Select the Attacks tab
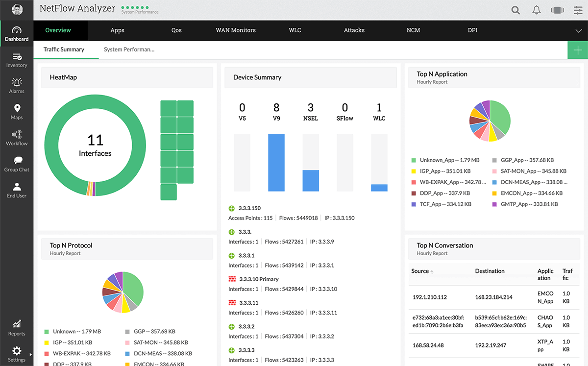 (354, 30)
